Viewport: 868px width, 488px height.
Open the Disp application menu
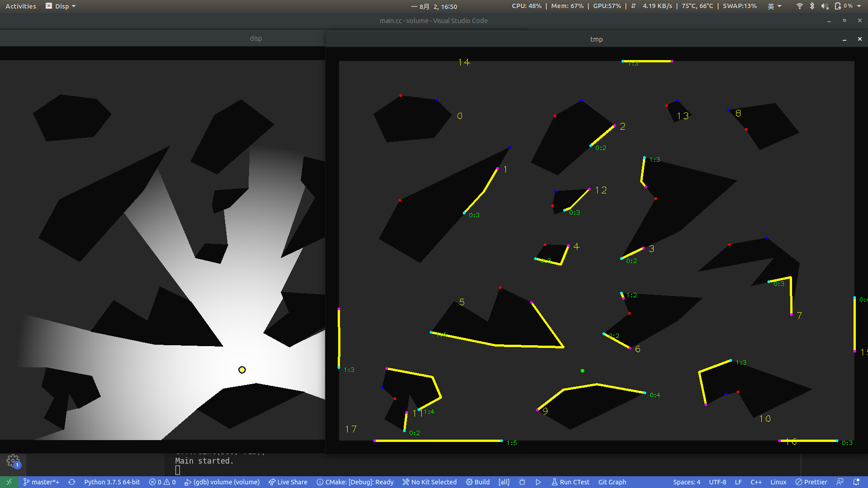(61, 6)
